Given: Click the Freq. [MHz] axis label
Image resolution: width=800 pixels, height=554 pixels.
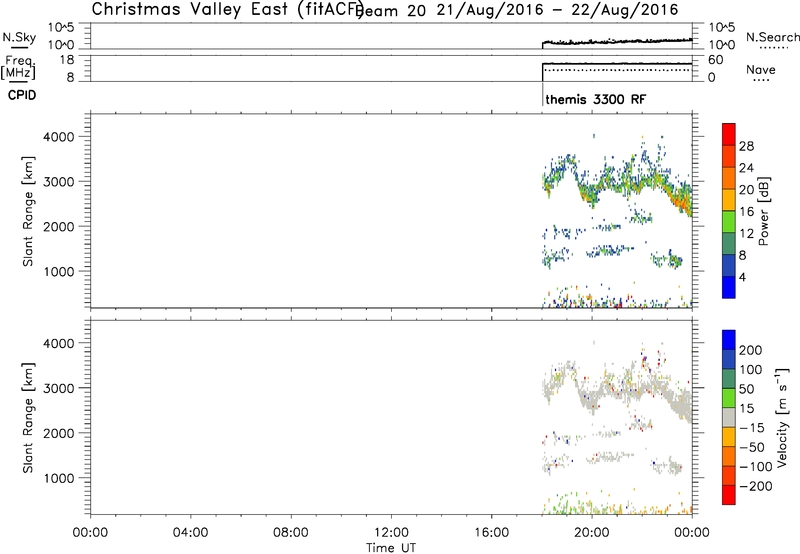Looking at the screenshot, I should [x=20, y=67].
